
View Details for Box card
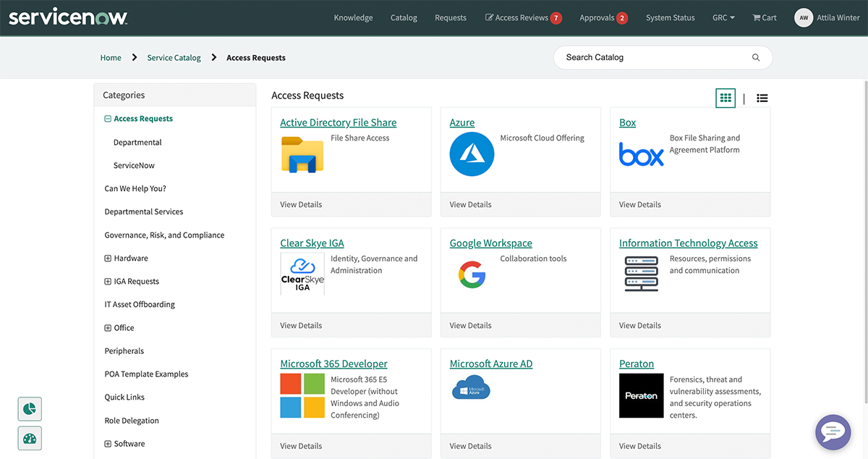click(639, 205)
